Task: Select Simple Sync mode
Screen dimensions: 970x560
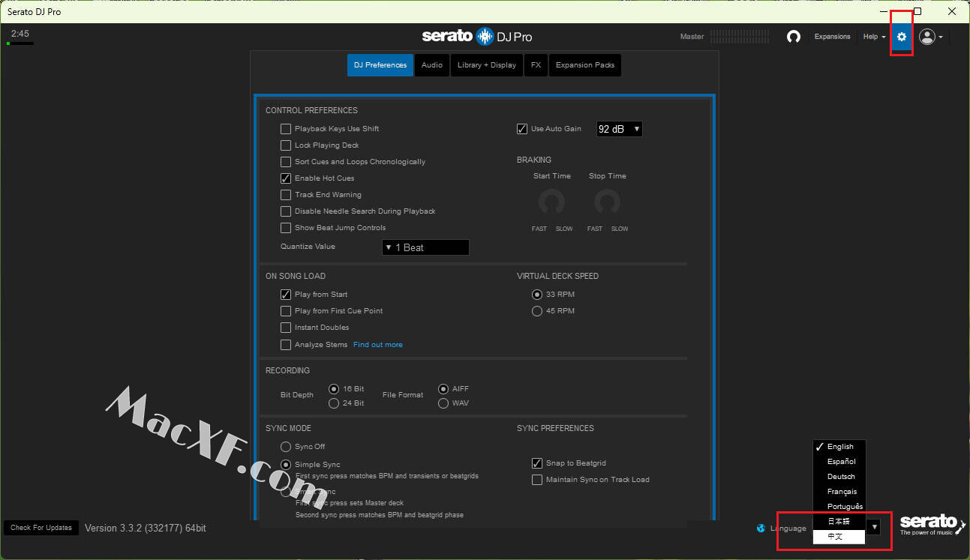Action: point(286,465)
